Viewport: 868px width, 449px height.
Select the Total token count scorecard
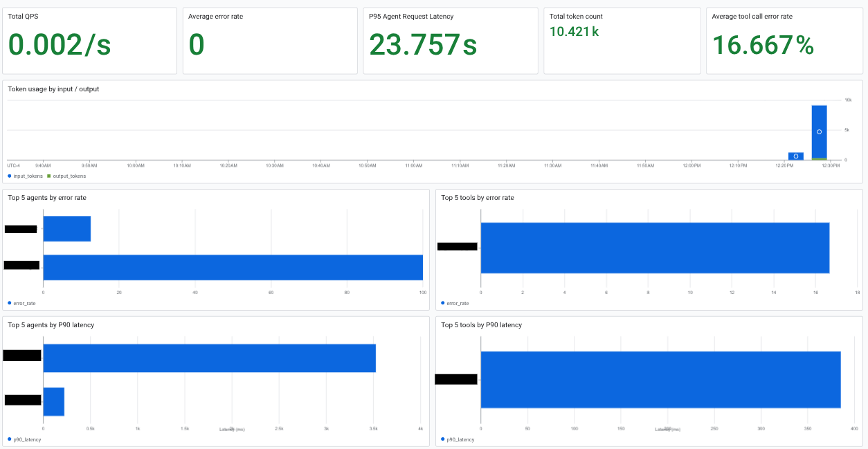[x=622, y=40]
